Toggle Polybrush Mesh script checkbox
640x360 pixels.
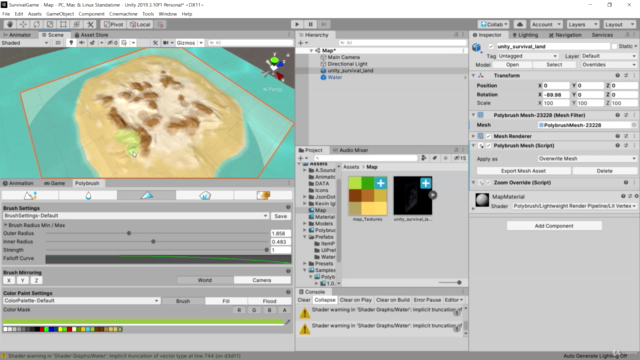pyautogui.click(x=489, y=146)
